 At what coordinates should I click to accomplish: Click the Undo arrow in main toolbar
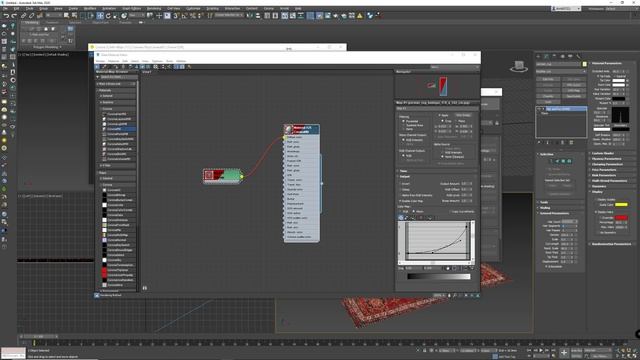6,16
